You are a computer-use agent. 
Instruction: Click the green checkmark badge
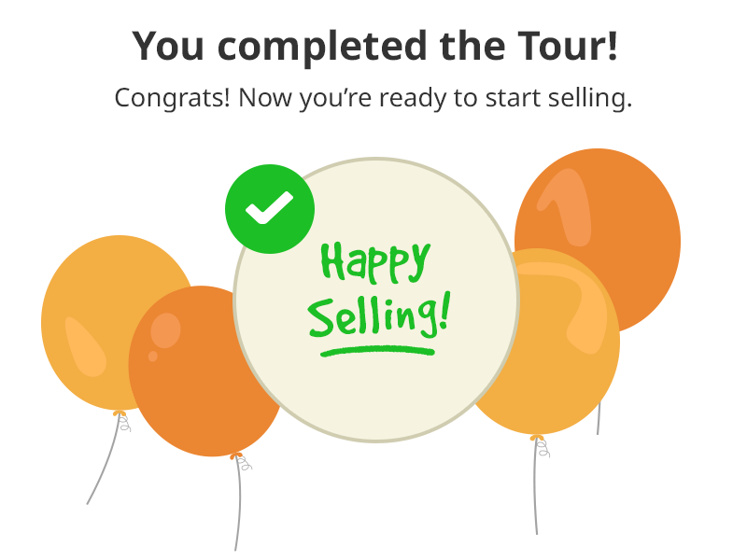[x=270, y=208]
